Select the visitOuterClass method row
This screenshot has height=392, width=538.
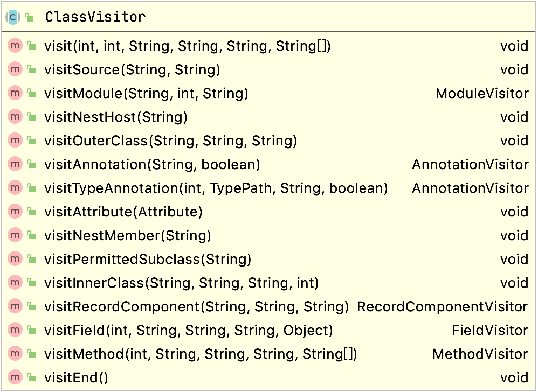click(170, 141)
